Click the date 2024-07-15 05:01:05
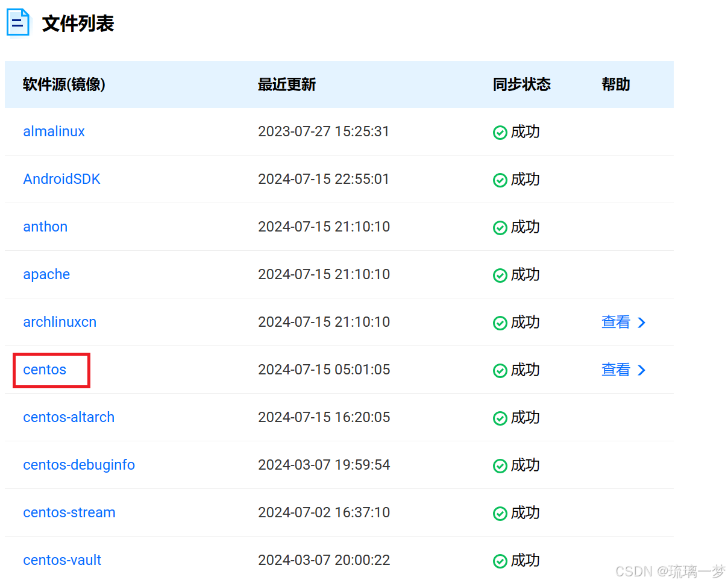The width and height of the screenshot is (728, 583). (x=324, y=370)
